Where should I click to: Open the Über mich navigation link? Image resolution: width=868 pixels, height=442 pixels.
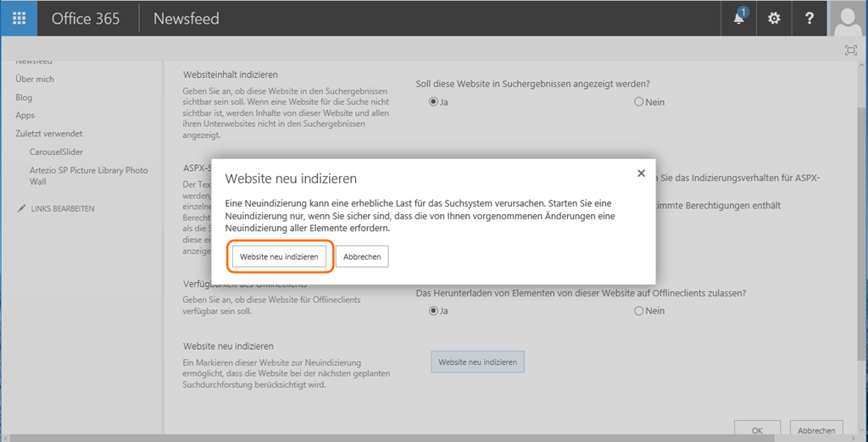35,79
